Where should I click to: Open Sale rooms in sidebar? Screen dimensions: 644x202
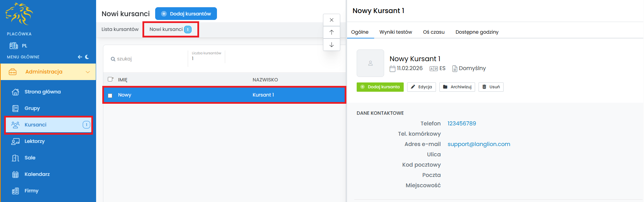tap(30, 158)
